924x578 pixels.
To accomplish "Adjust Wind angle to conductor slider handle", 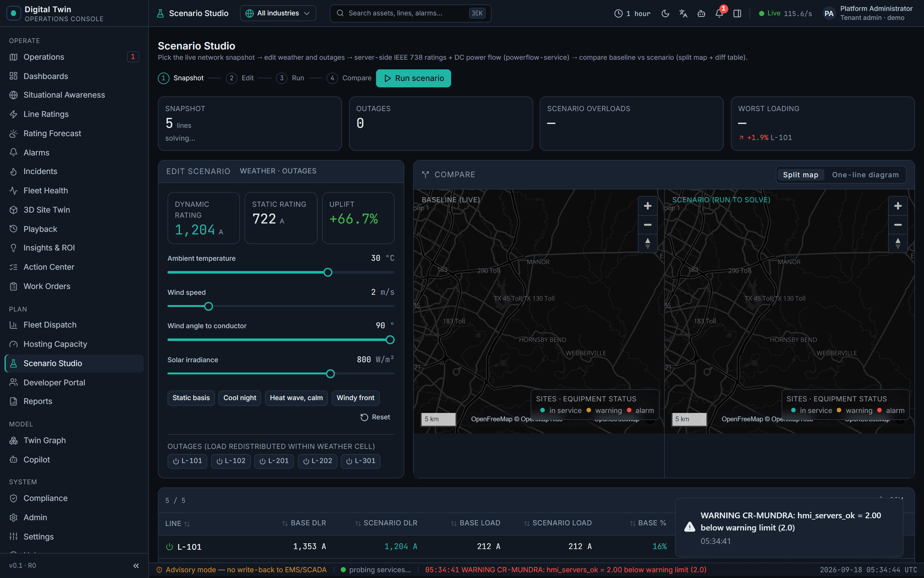I will tap(390, 340).
